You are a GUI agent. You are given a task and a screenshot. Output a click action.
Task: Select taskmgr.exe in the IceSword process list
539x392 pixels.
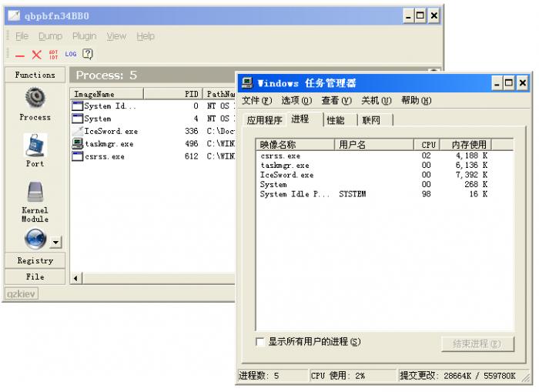pos(109,144)
